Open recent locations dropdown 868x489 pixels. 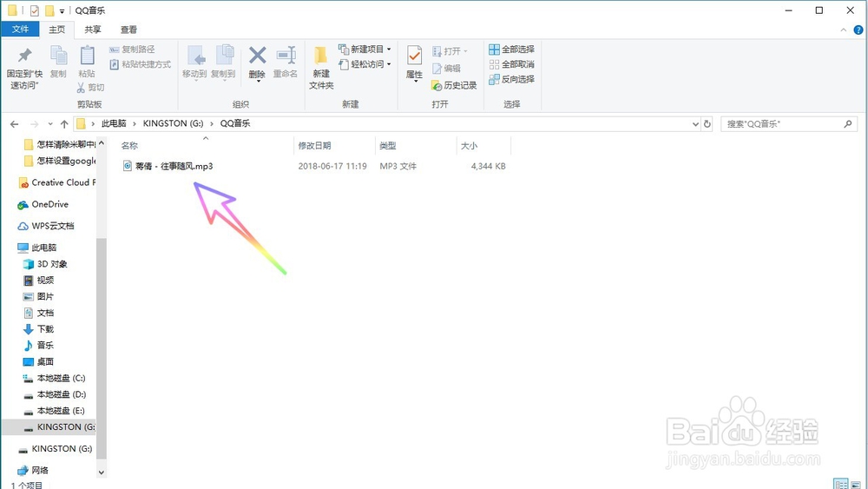point(50,124)
